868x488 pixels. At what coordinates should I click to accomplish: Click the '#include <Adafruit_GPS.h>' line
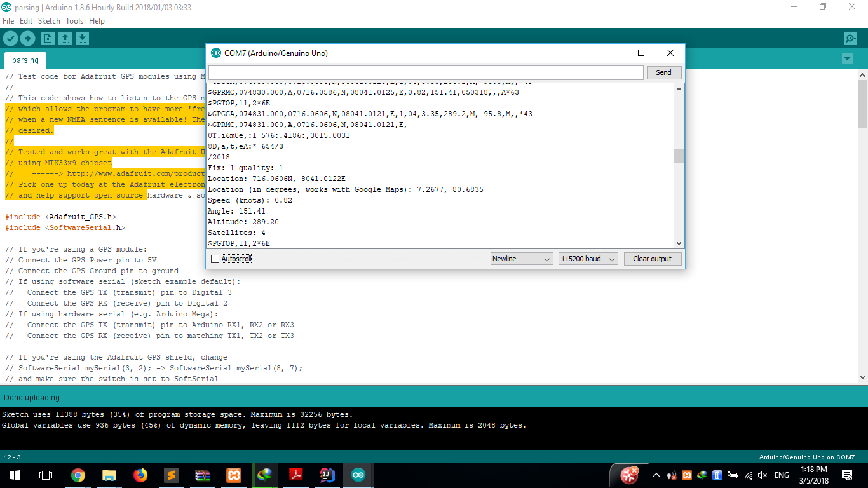(60, 217)
